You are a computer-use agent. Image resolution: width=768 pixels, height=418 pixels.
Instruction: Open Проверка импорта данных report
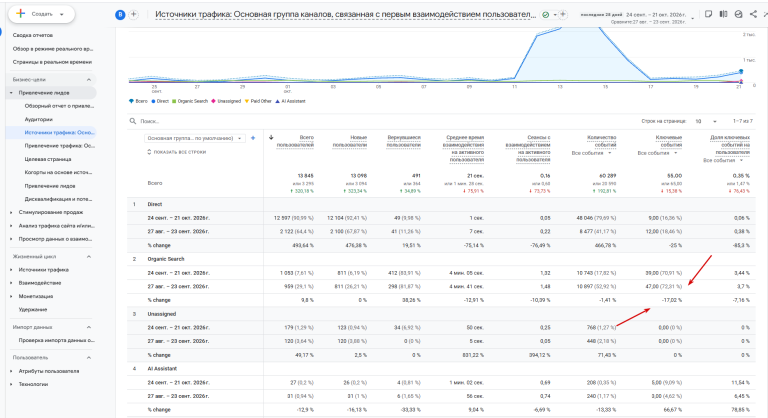pos(57,340)
